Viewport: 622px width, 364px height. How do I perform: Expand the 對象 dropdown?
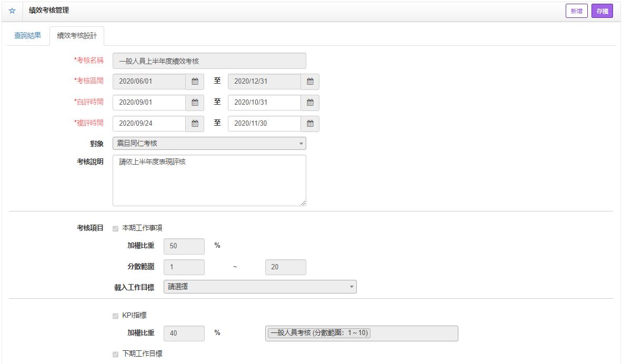click(x=209, y=144)
